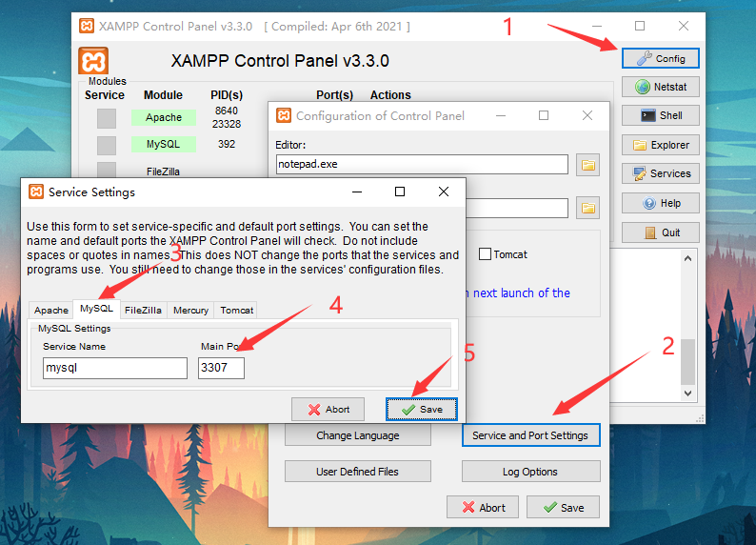756x545 pixels.
Task: Abort the Configuration of Control Panel dialog
Action: click(483, 508)
